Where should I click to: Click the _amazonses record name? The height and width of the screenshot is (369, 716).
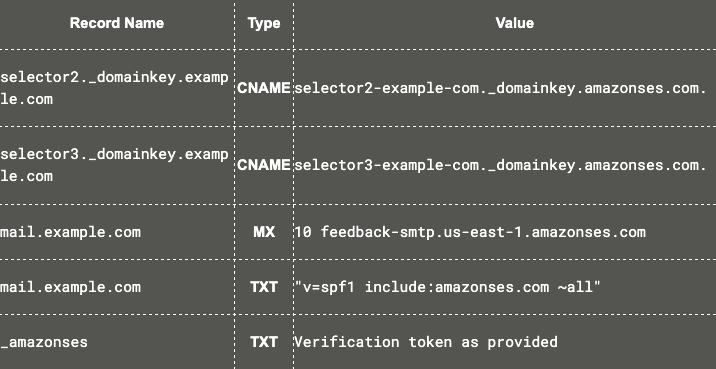[x=44, y=342]
